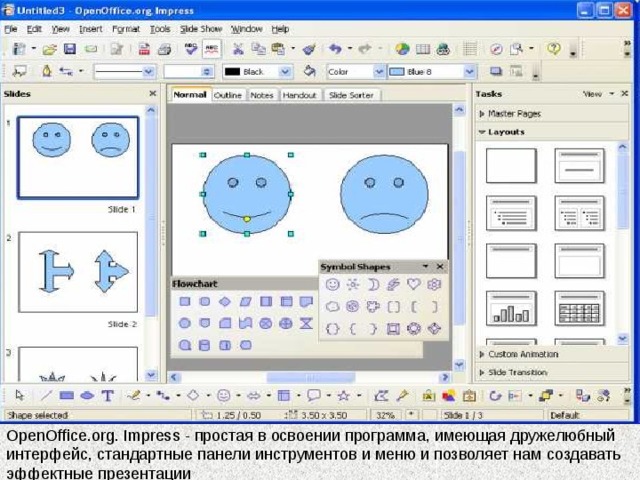Choose the Flowchart decision diamond shape

[225, 302]
